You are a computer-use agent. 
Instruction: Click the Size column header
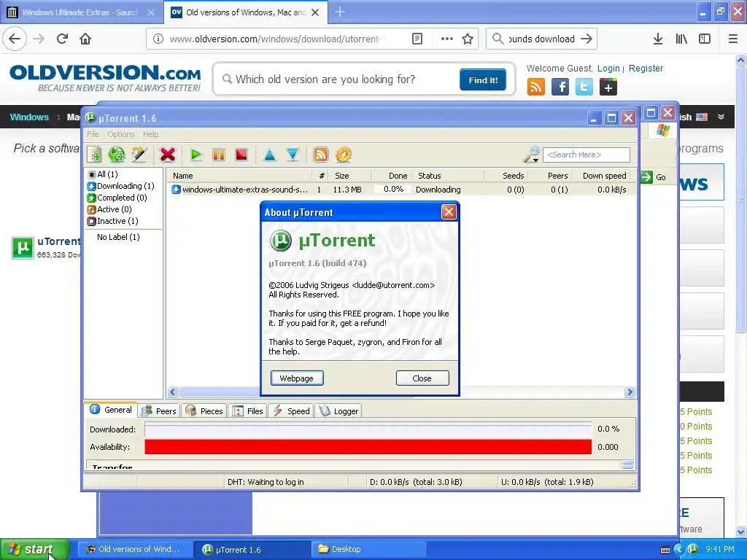pos(350,176)
